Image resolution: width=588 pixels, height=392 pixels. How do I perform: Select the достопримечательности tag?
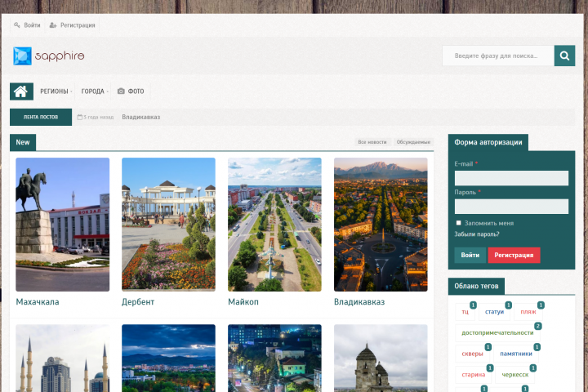pyautogui.click(x=497, y=332)
